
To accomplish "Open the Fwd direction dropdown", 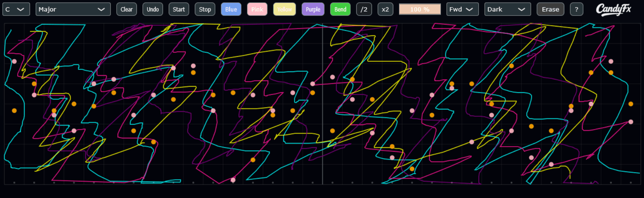I will (463, 9).
